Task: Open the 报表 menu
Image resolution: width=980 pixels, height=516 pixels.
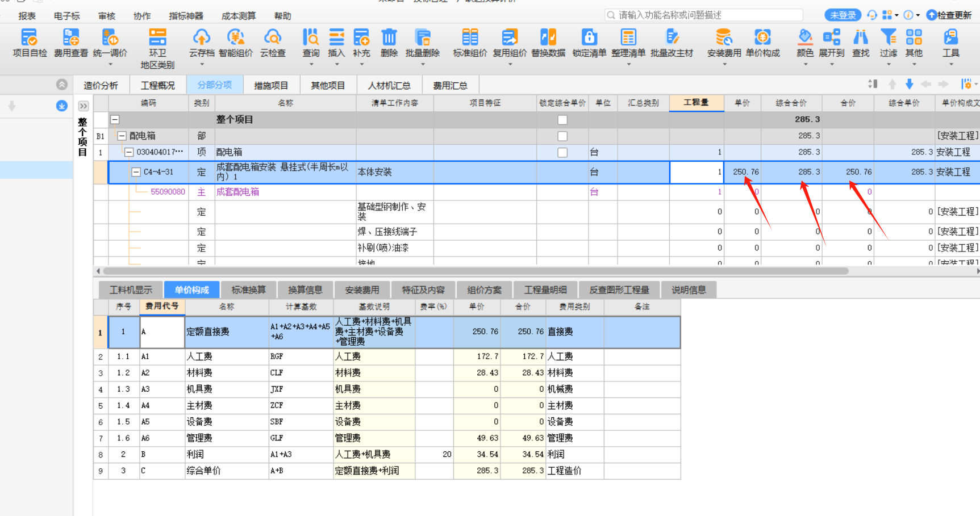Action: [x=27, y=16]
